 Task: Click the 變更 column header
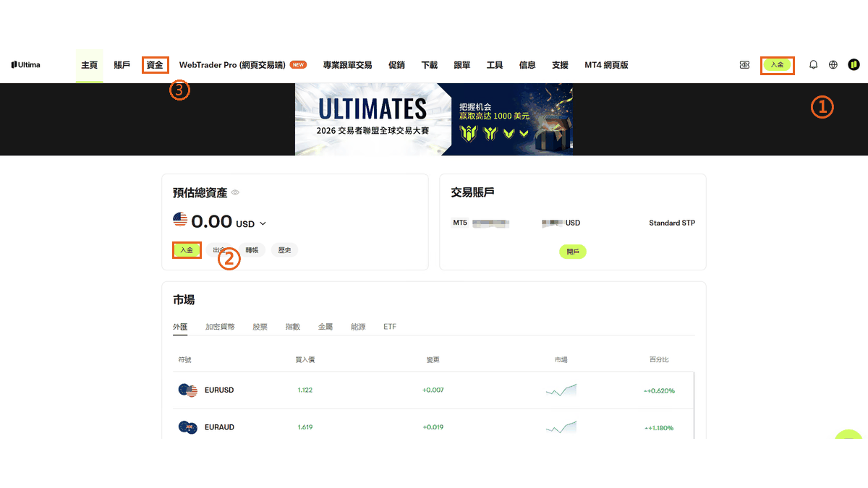(433, 359)
